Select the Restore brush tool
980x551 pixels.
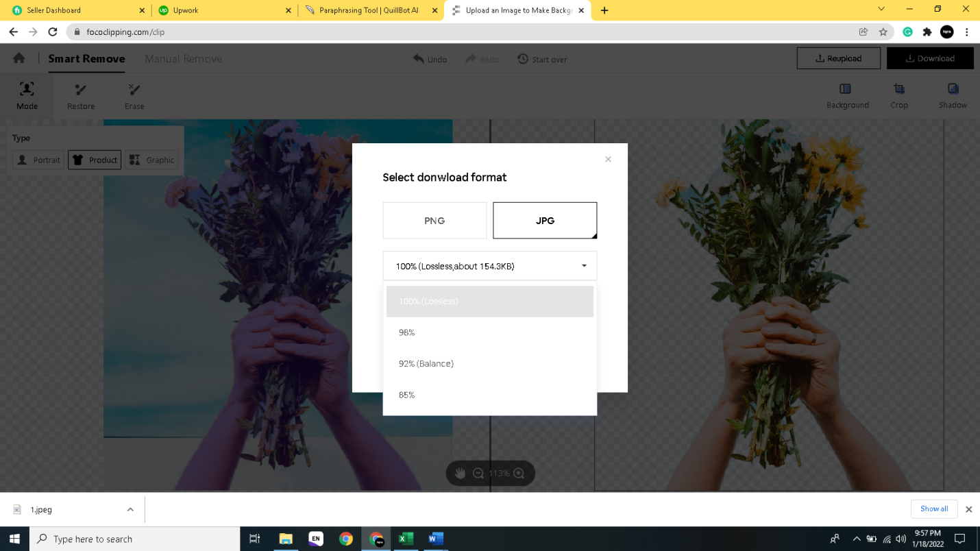point(81,96)
